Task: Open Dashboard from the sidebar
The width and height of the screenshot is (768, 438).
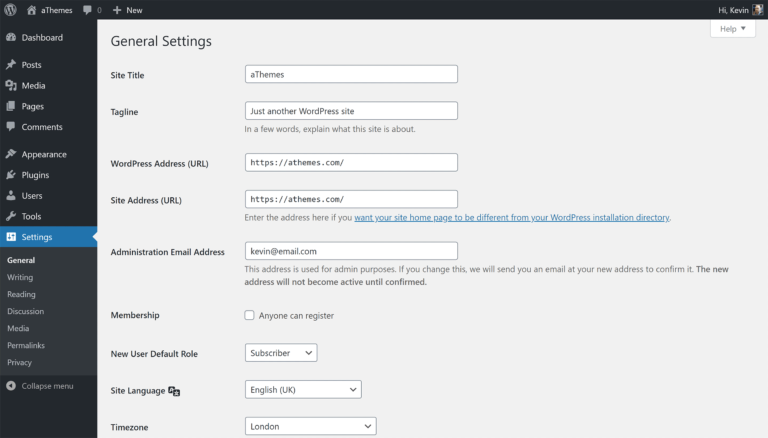Action: (41, 37)
